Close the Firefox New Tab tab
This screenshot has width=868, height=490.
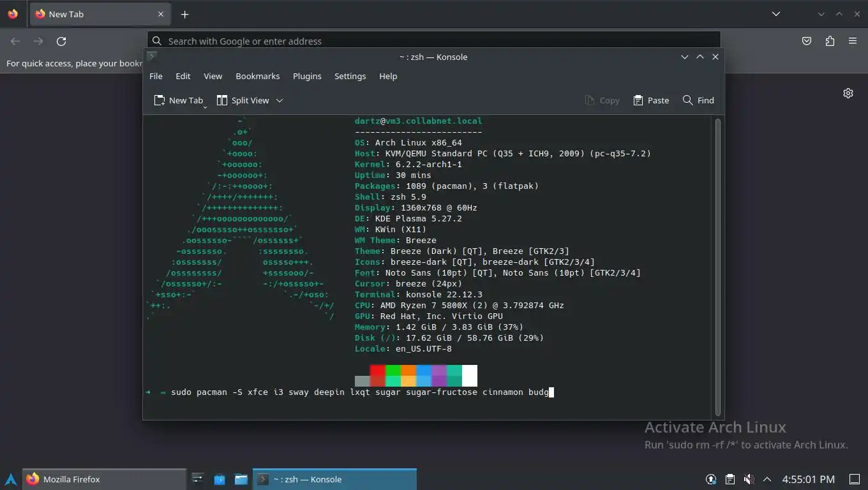tap(161, 14)
